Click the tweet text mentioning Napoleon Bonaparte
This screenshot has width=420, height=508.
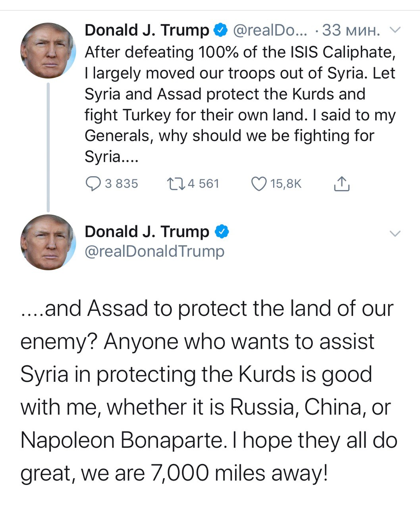tap(208, 391)
